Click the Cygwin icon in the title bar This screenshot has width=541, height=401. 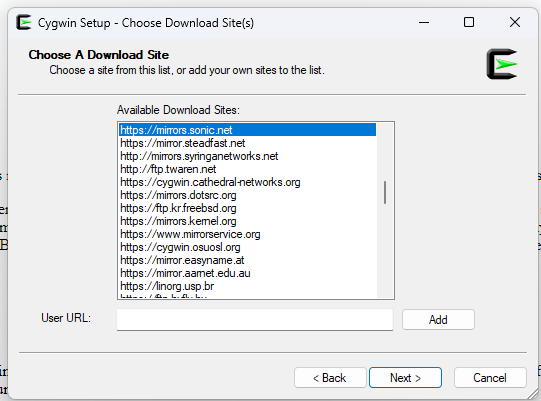pos(24,22)
